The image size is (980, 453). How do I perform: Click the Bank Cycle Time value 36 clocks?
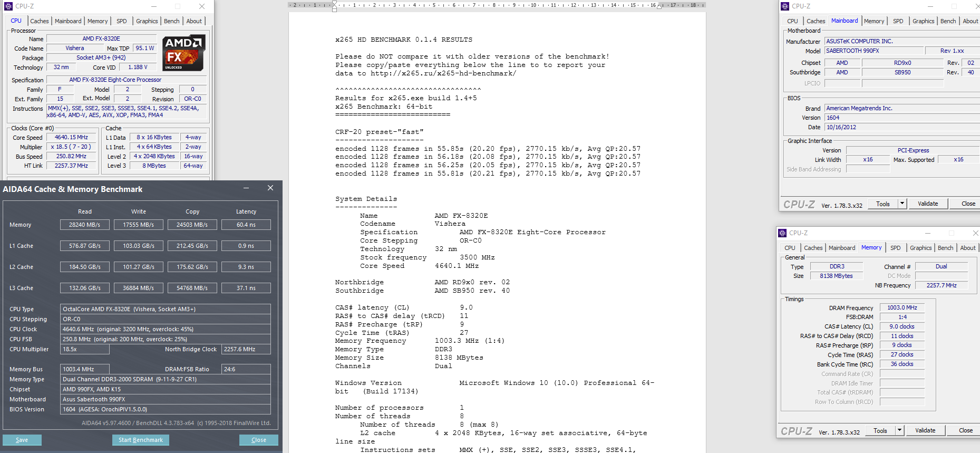coord(902,364)
